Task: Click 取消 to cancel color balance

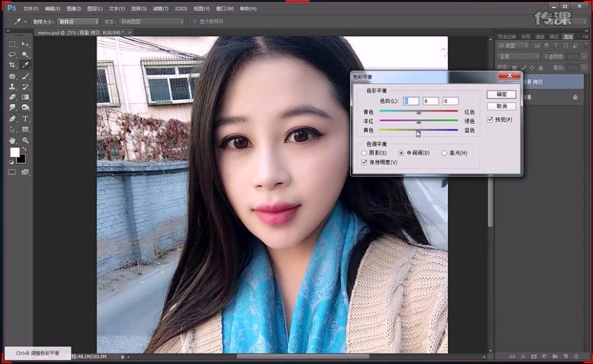Action: pyautogui.click(x=501, y=106)
